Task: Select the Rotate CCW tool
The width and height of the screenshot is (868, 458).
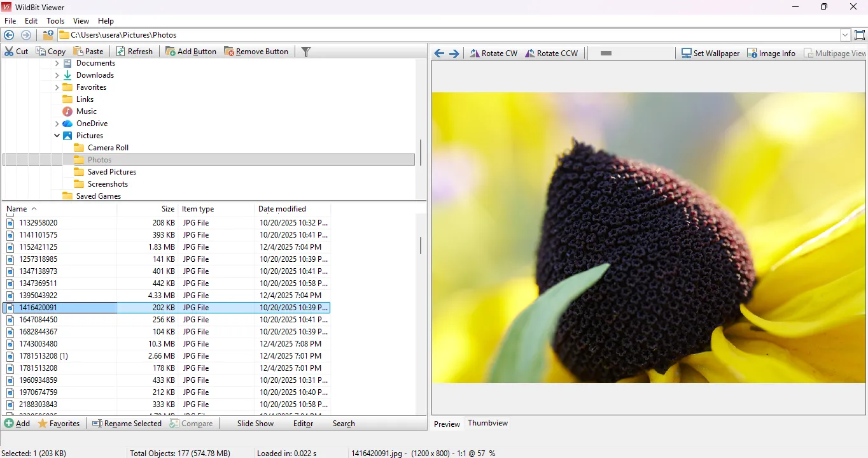Action: (552, 53)
